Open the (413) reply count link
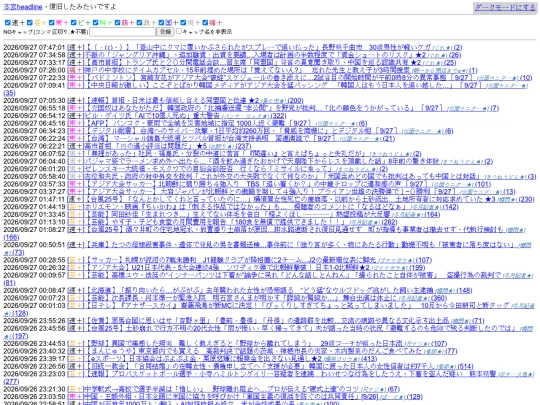The image size is (540, 405). tap(368, 358)
